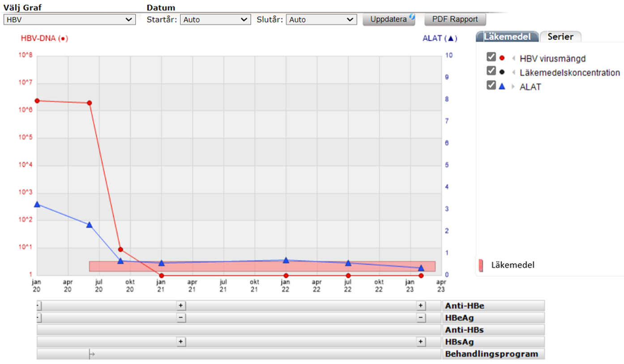
Task: Switch to the Läkemedel tab
Action: [507, 37]
